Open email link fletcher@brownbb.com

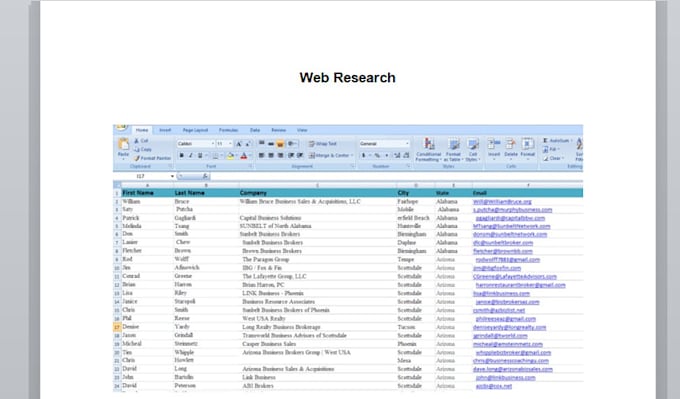pos(503,251)
